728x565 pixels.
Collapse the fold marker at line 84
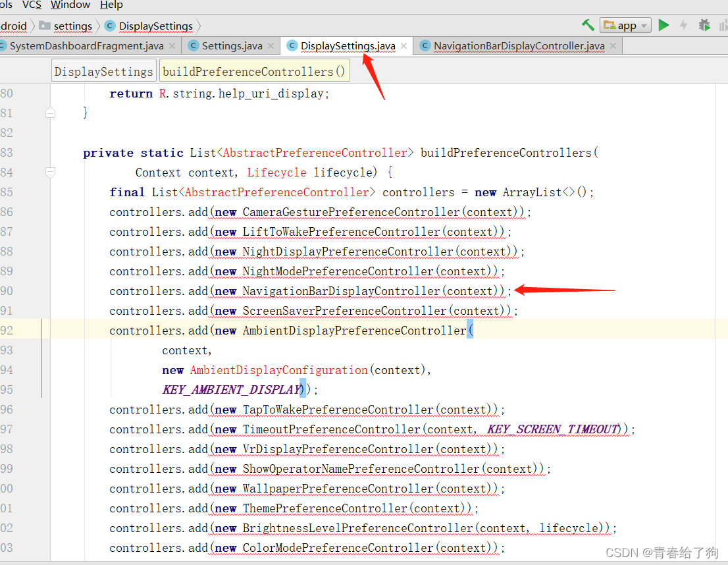tap(51, 173)
